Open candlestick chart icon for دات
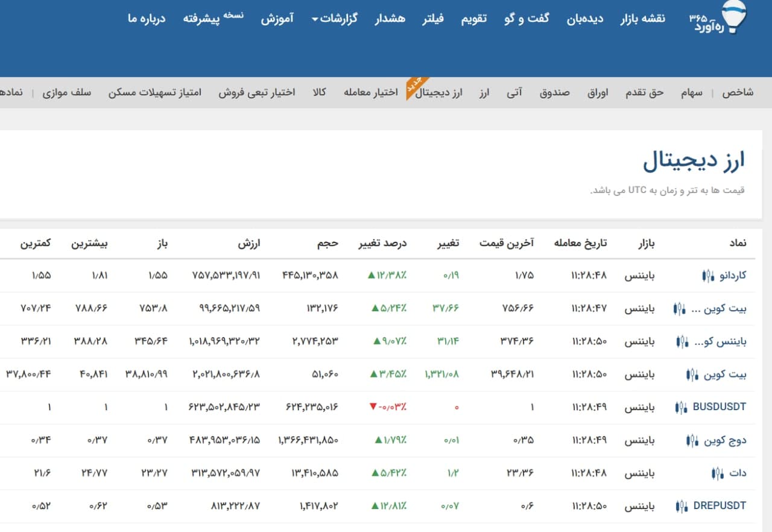772x532 pixels. click(717, 473)
